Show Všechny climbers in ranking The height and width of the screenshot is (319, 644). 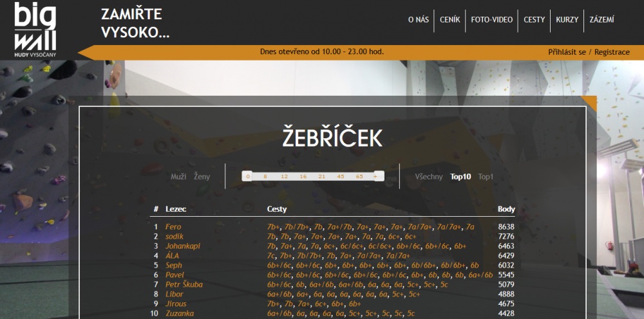coord(429,176)
